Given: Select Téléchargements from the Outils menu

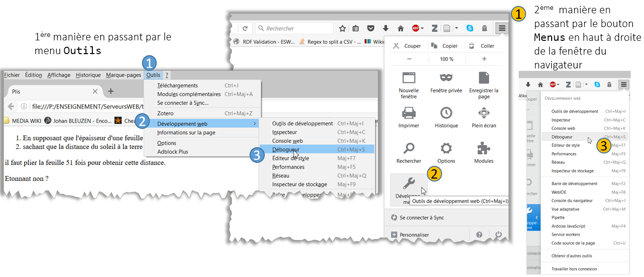Looking at the screenshot, I should (177, 86).
